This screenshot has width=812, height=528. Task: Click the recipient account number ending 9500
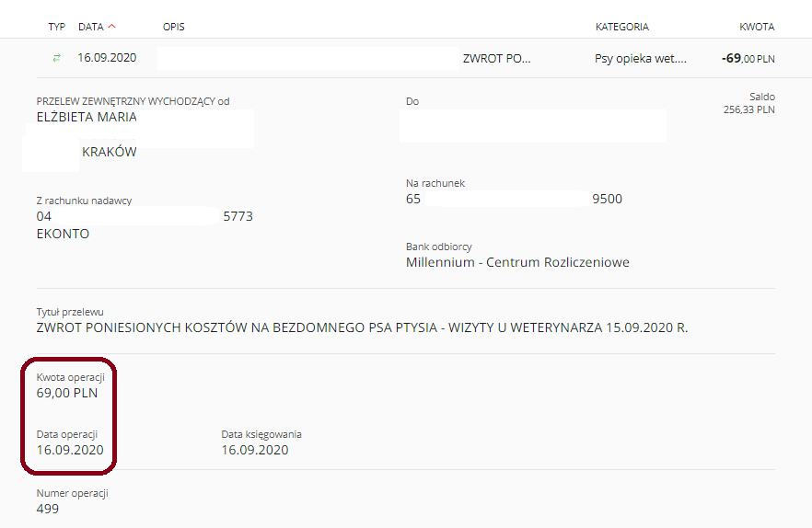coord(514,199)
